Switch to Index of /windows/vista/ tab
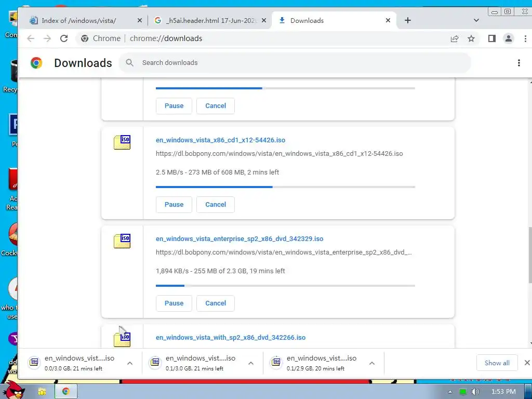This screenshot has height=399, width=532. coord(79,21)
